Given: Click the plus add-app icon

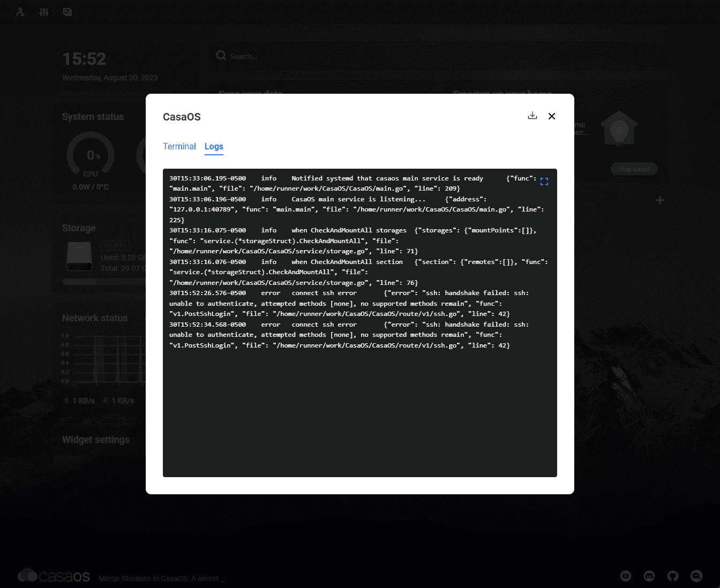Looking at the screenshot, I should (x=660, y=200).
